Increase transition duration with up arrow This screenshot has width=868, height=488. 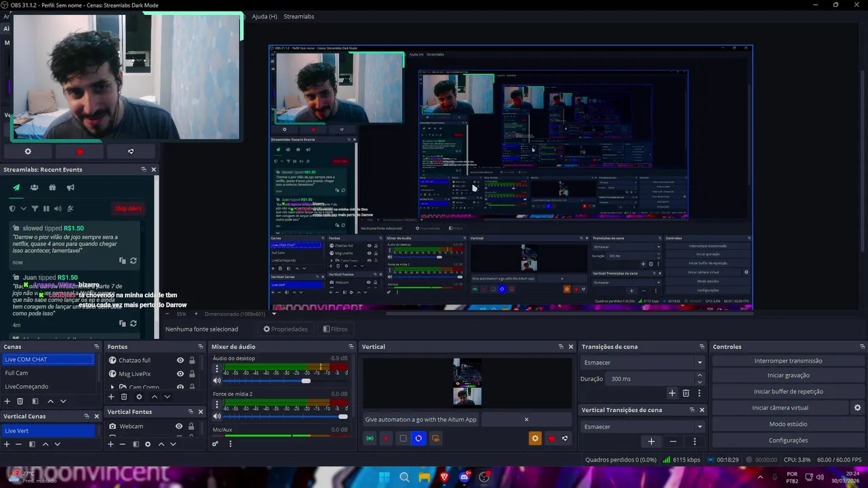click(700, 375)
